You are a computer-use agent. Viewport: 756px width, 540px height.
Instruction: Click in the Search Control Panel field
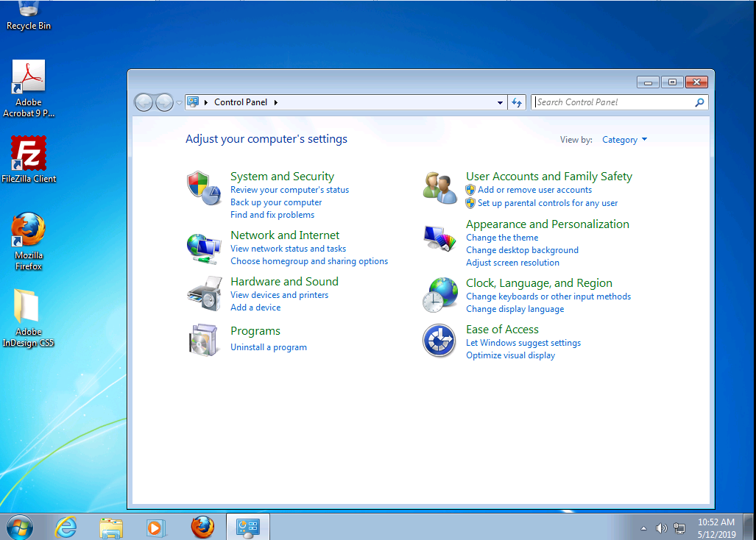click(x=612, y=102)
